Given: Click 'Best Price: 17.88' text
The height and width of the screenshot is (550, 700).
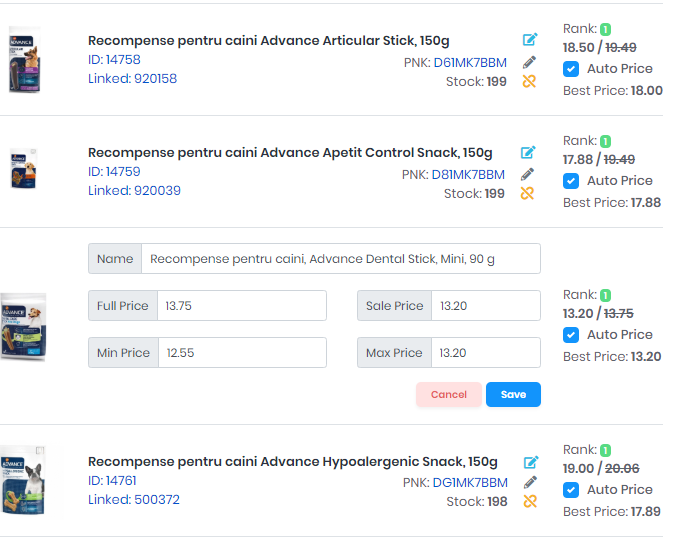Looking at the screenshot, I should click(612, 203).
